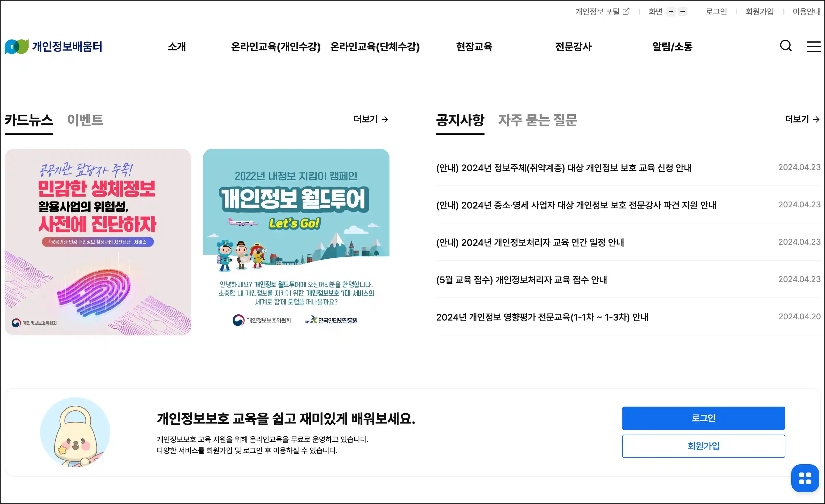Open the 개인정보 월드투어 card news thumbnail
This screenshot has width=825, height=504.
[x=296, y=242]
